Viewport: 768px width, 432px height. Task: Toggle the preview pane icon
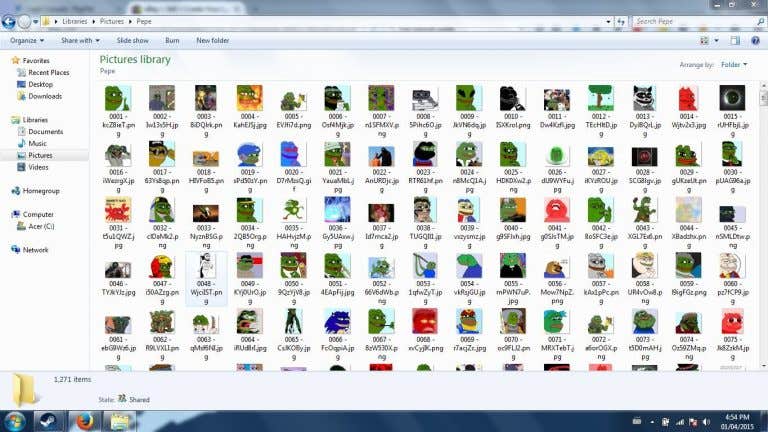click(x=735, y=41)
